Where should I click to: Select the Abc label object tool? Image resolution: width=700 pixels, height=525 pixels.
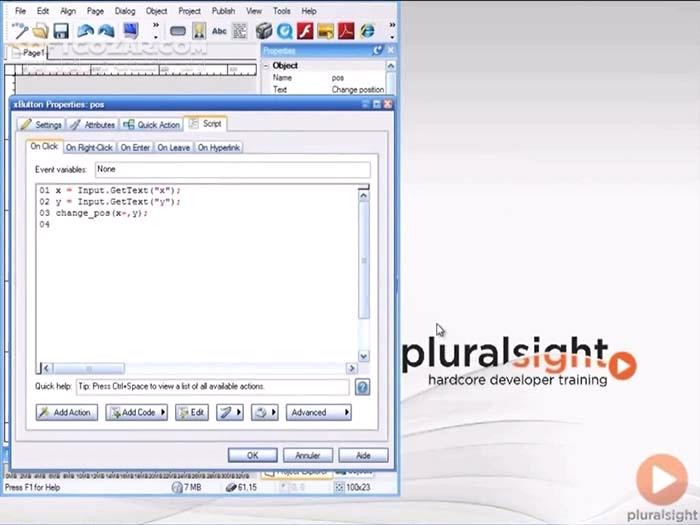219,31
